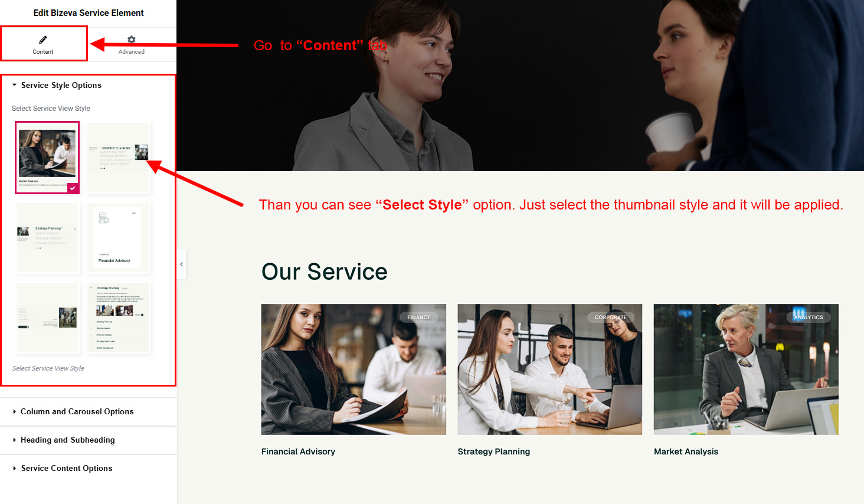864x504 pixels.
Task: Click the gear icon for Advanced
Action: pyautogui.click(x=132, y=40)
